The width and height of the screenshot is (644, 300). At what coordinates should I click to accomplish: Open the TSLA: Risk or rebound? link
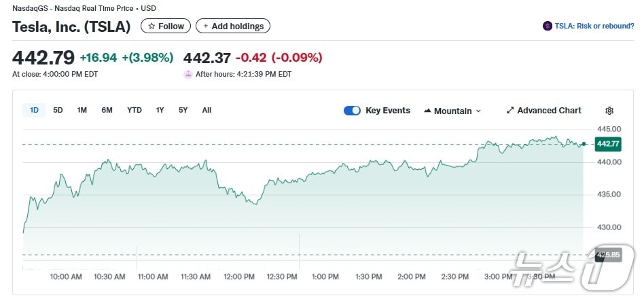pyautogui.click(x=594, y=26)
